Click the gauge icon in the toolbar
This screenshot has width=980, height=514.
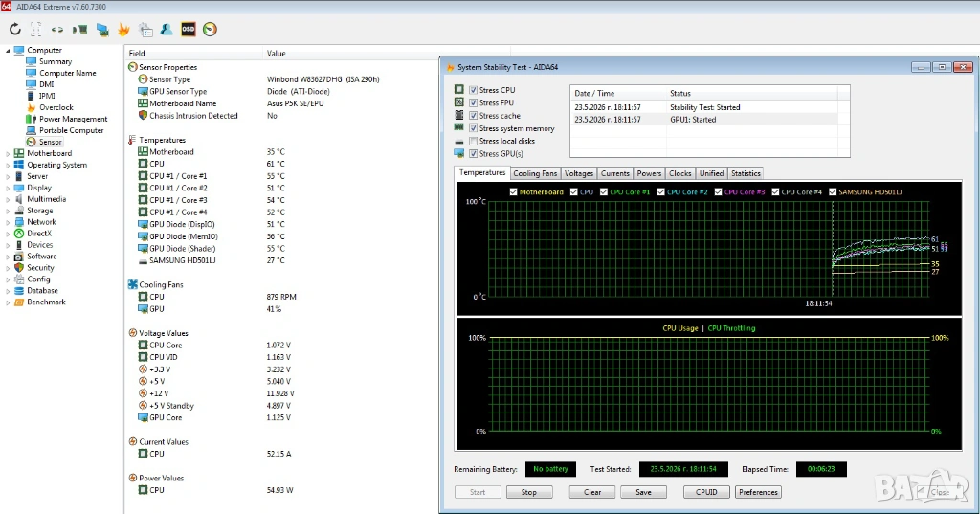click(210, 29)
